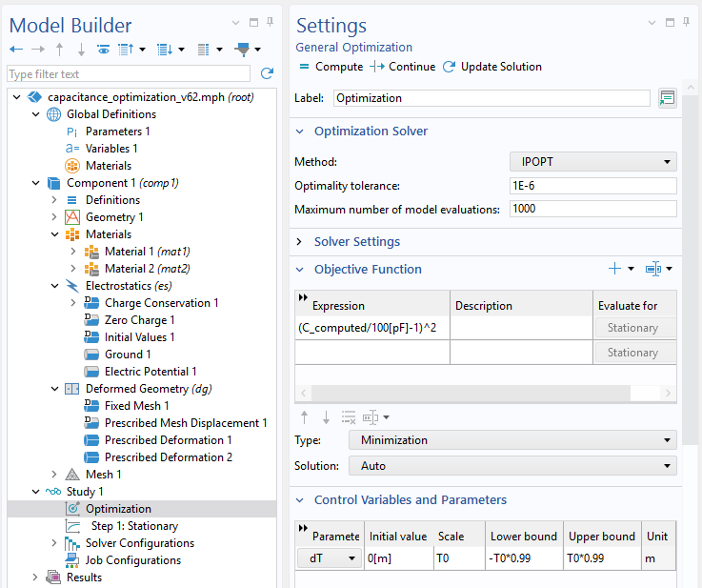Select Step 1: Stationary node

(134, 526)
